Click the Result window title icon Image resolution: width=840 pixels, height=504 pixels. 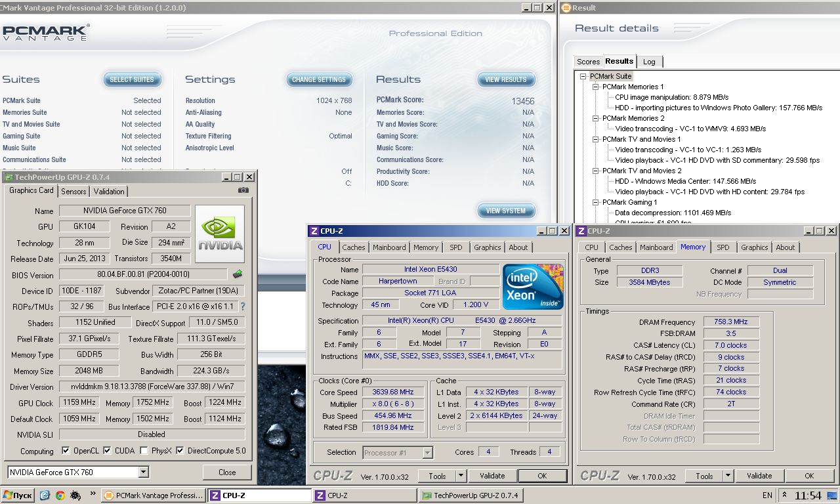(566, 8)
